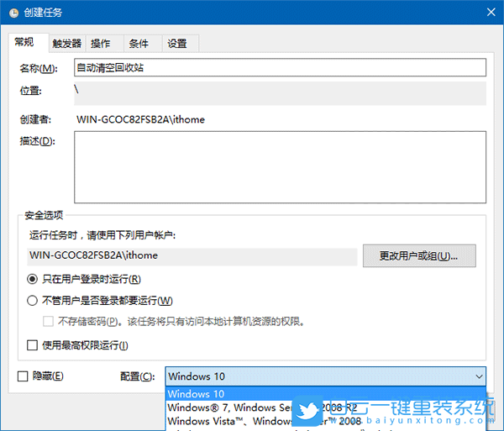Click the 名称 input field

[x=280, y=67]
